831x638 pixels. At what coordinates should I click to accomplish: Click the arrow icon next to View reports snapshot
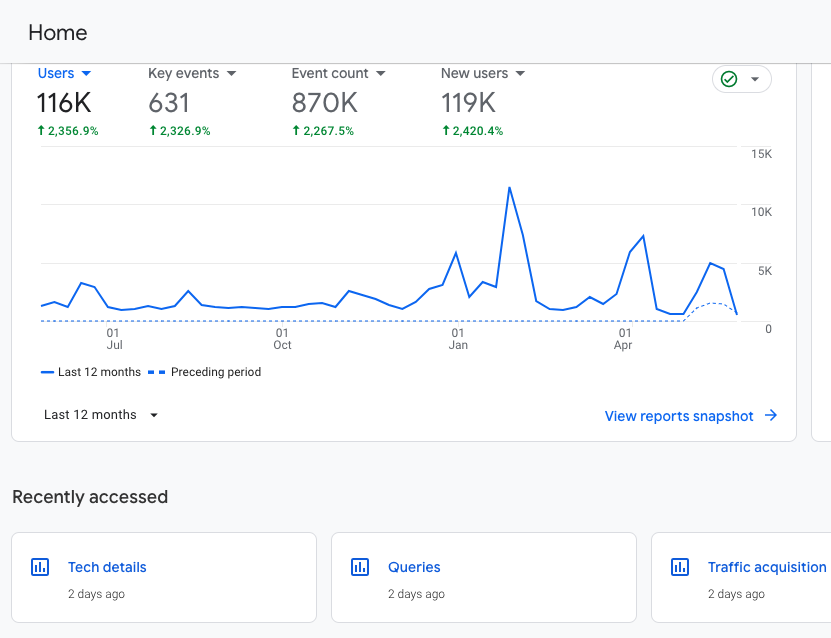coord(771,415)
